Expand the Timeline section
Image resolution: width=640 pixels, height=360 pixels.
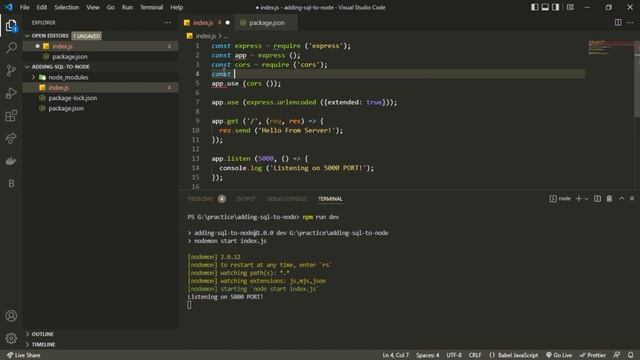(x=100, y=344)
